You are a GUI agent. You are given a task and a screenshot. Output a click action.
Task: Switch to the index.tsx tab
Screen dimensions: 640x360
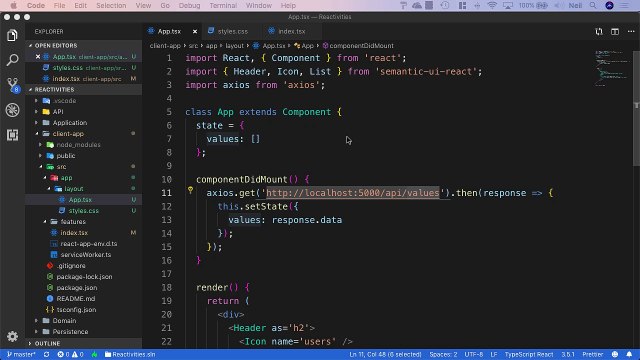point(291,31)
